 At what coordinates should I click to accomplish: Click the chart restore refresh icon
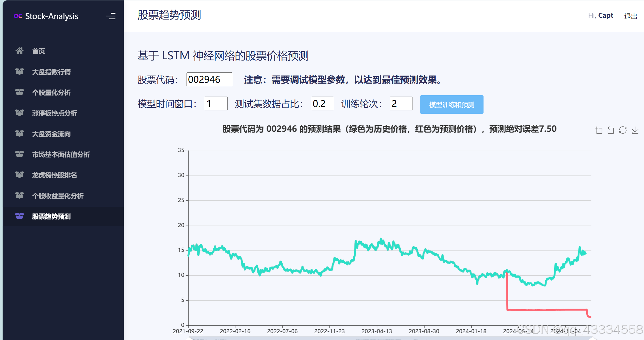click(623, 130)
